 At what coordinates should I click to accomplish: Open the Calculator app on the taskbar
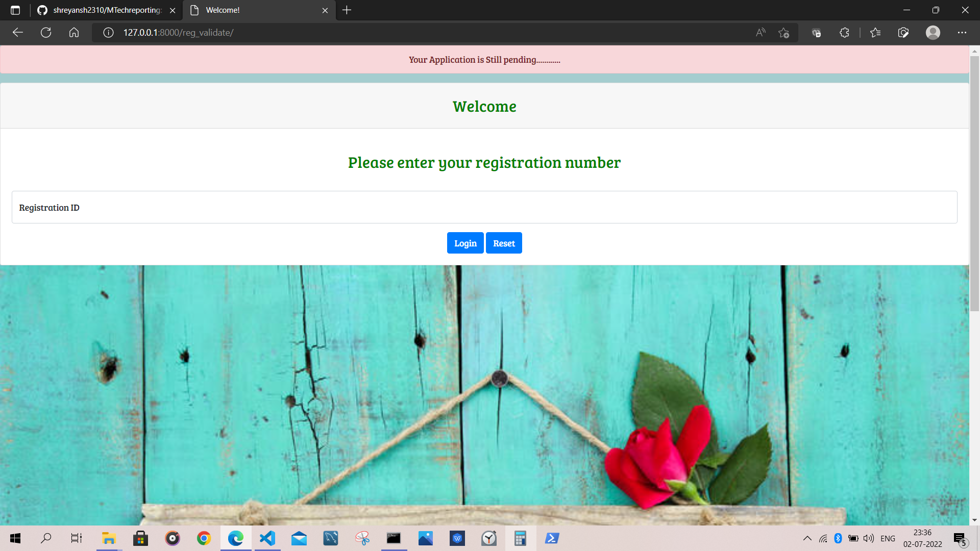520,538
